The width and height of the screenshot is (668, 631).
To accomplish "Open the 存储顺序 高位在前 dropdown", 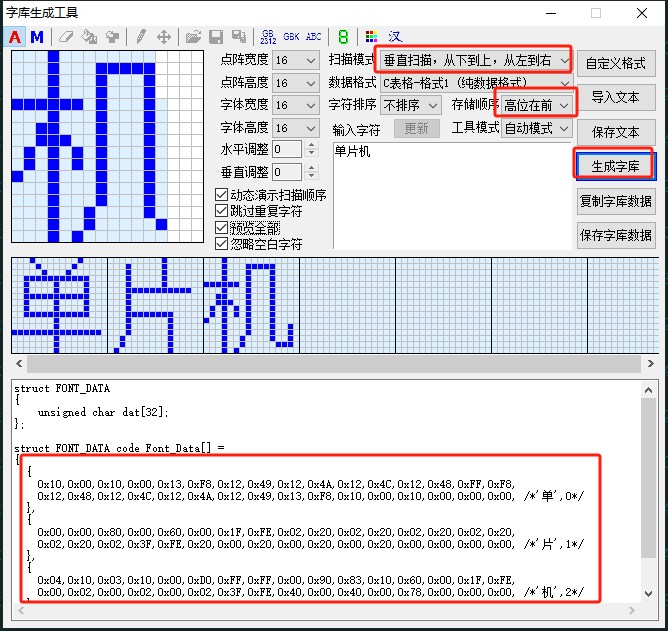I will click(537, 105).
